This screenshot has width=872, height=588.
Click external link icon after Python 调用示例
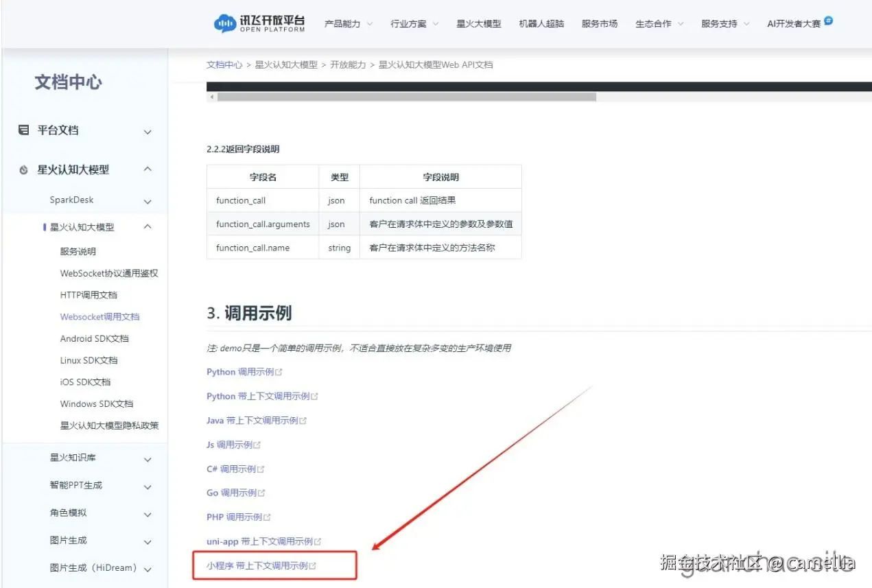pos(279,372)
